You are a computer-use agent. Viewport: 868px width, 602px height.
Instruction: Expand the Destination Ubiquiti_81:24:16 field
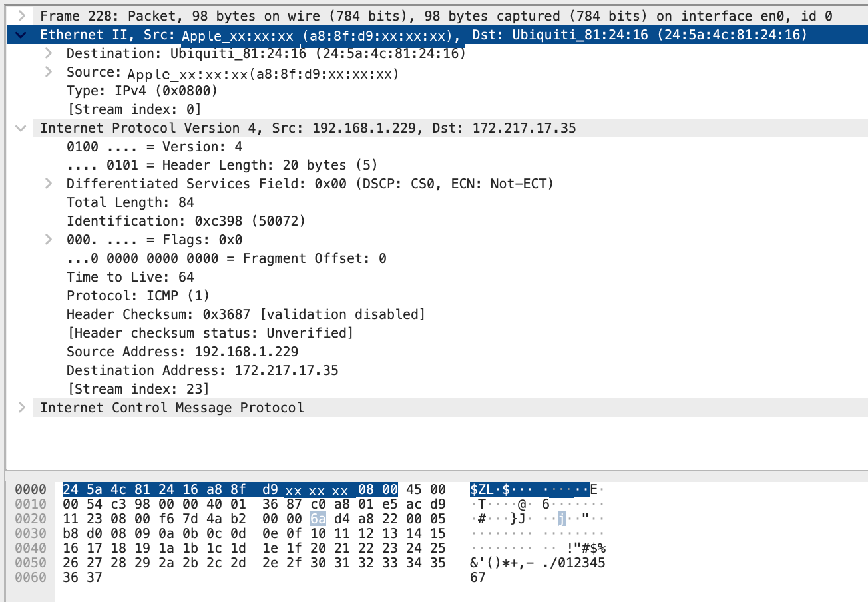[x=48, y=53]
